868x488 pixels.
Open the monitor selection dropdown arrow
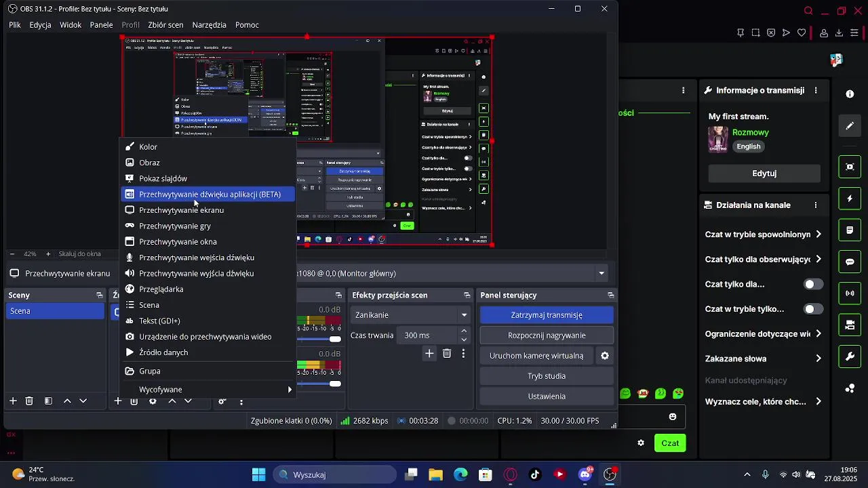(601, 273)
